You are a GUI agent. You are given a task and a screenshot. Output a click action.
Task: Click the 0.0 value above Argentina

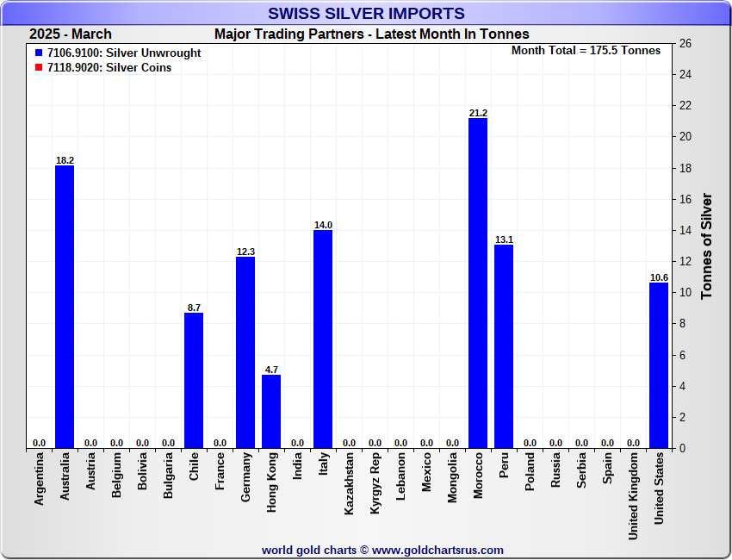tap(40, 443)
